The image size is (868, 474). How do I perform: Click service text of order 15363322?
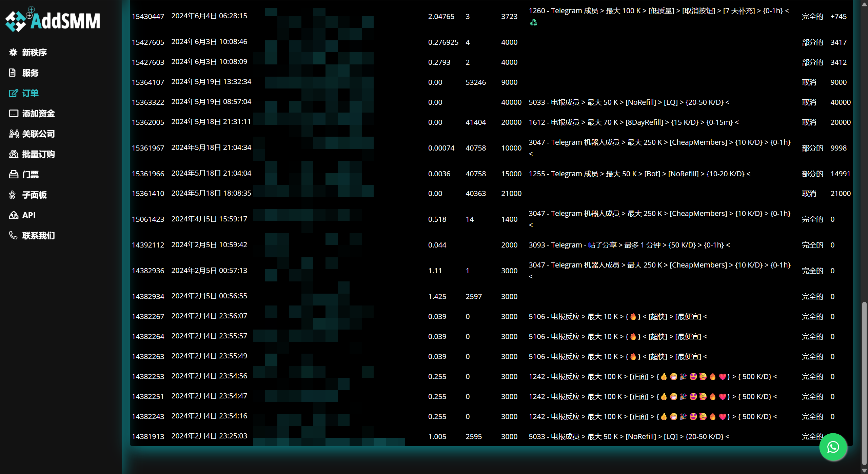629,102
